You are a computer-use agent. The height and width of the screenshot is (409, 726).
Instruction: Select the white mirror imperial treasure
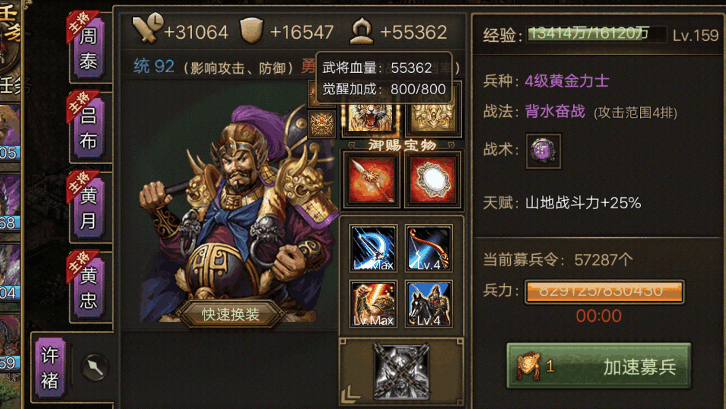point(432,180)
